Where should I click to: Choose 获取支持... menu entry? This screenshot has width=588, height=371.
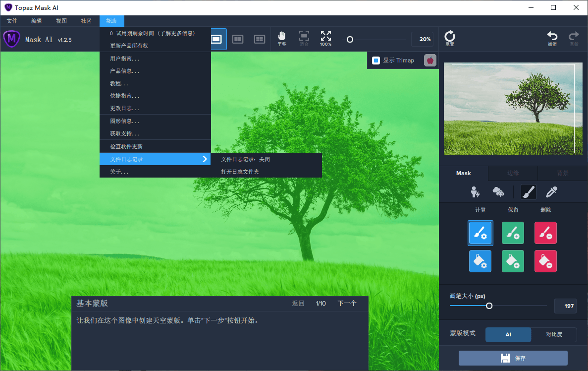(x=155, y=133)
